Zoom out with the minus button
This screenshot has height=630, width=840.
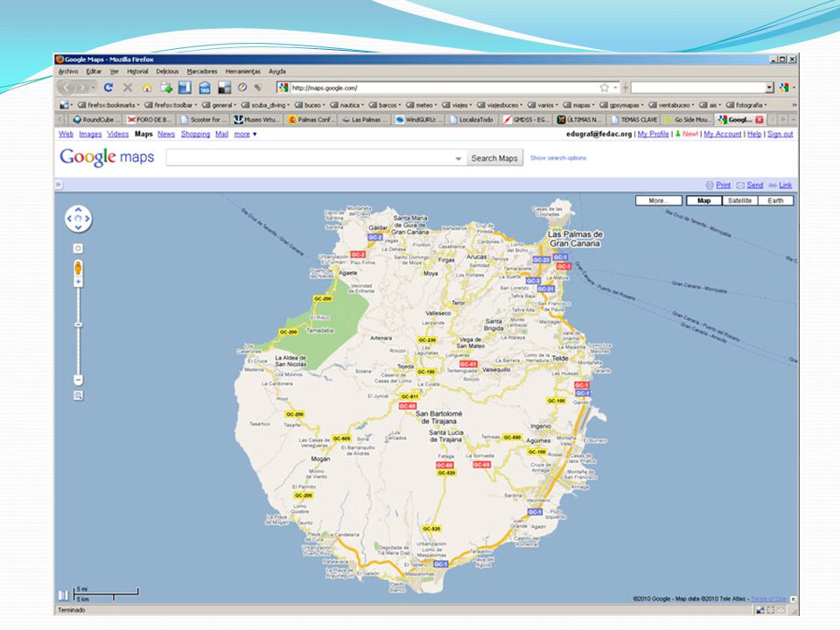pos(78,380)
